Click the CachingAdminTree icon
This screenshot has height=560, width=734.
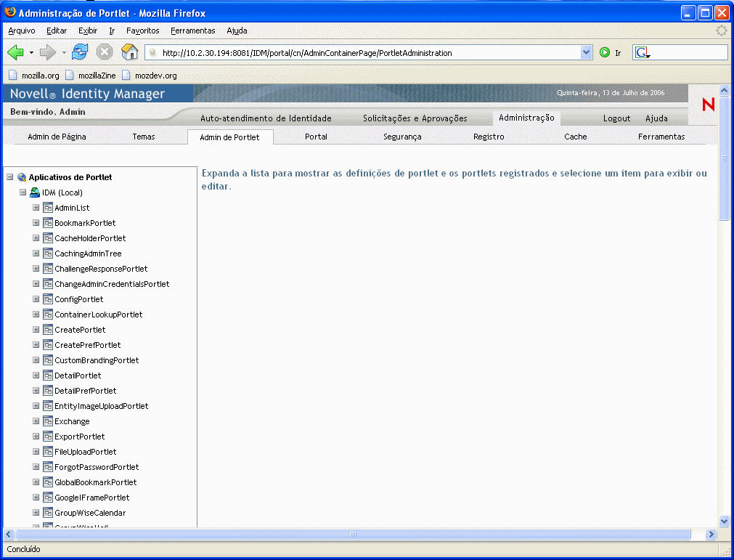[x=47, y=253]
